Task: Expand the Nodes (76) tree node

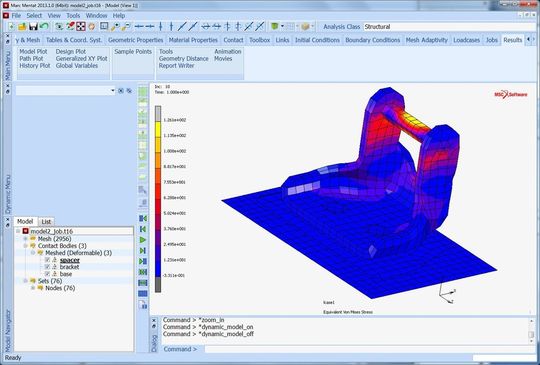Action: 33,288
